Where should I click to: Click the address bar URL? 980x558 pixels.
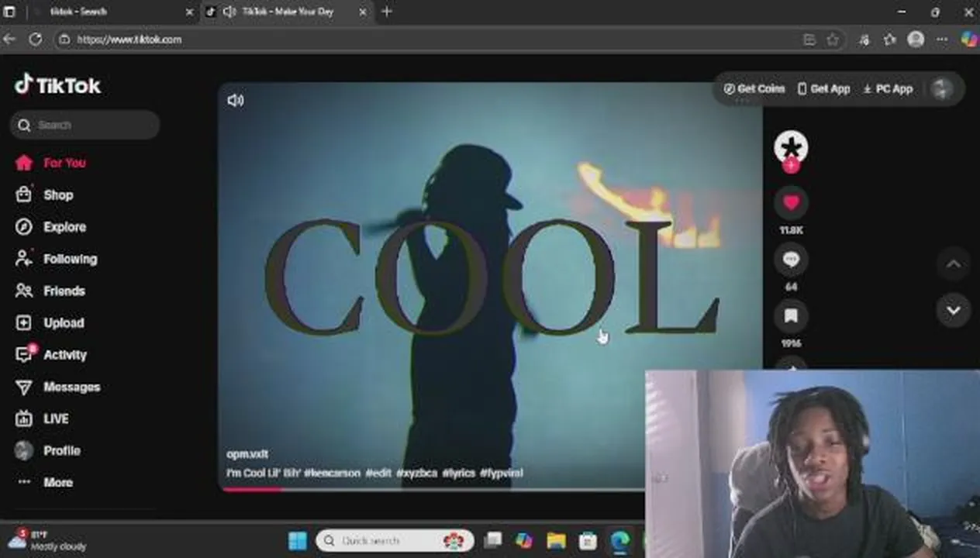point(129,40)
